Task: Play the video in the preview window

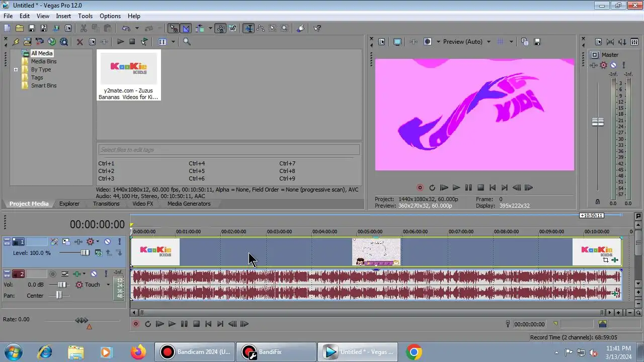Action: (456, 188)
